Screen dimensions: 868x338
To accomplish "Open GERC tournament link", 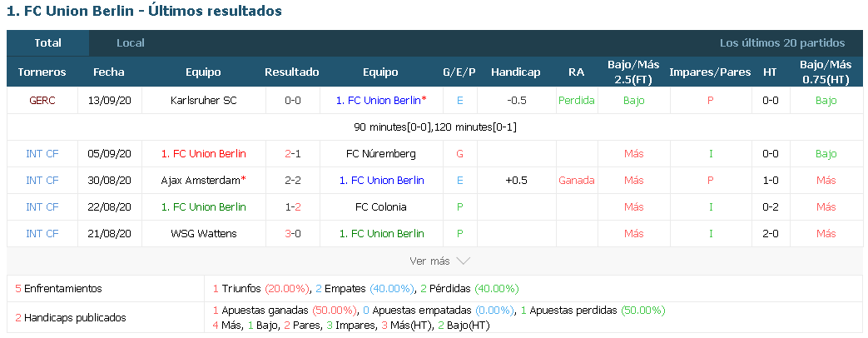I will point(42,100).
